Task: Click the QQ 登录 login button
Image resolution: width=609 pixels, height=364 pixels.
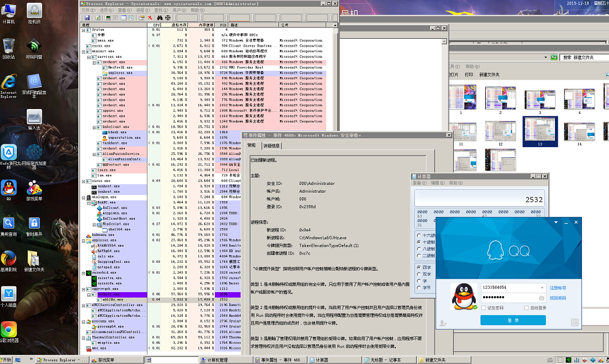Action: tap(513, 320)
